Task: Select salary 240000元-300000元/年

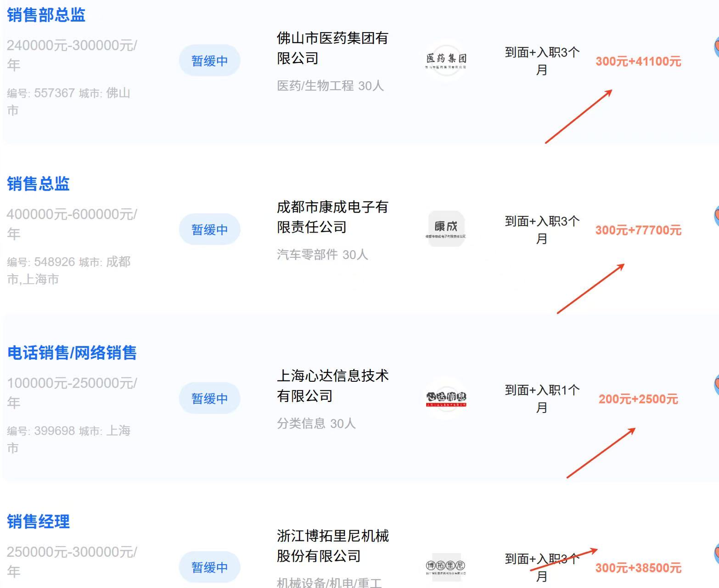Action: pyautogui.click(x=72, y=55)
